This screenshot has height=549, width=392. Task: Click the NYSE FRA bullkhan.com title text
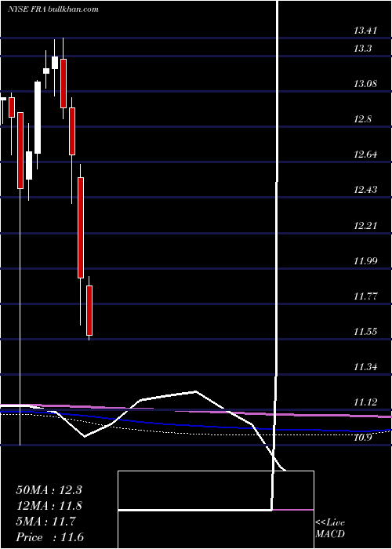click(x=53, y=9)
